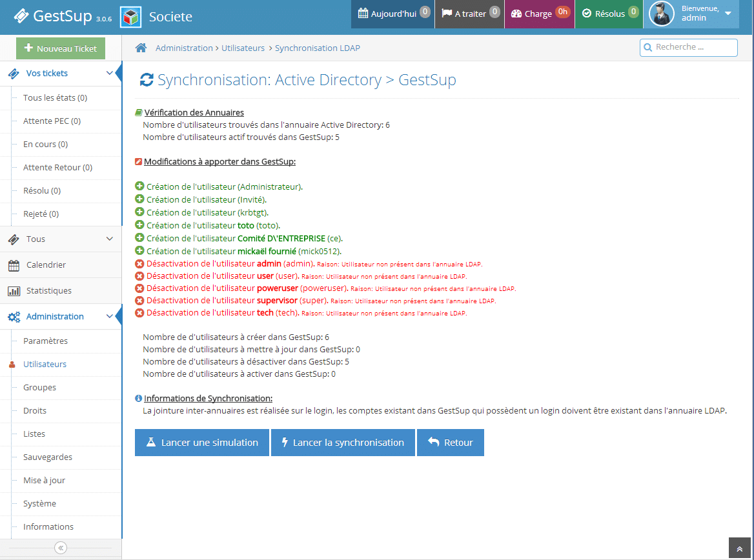Open Aujourd'hui tickets counter
This screenshot has width=754, height=560.
coord(393,14)
